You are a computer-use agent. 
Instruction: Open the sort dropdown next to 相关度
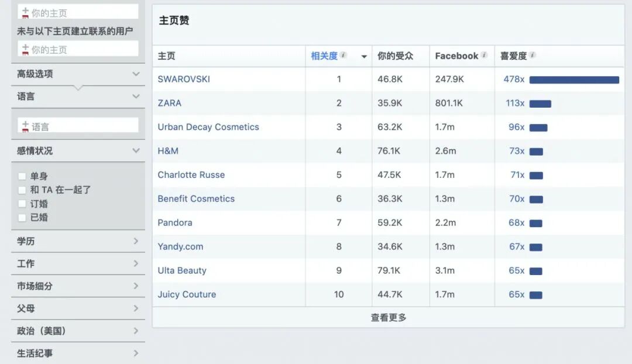364,56
